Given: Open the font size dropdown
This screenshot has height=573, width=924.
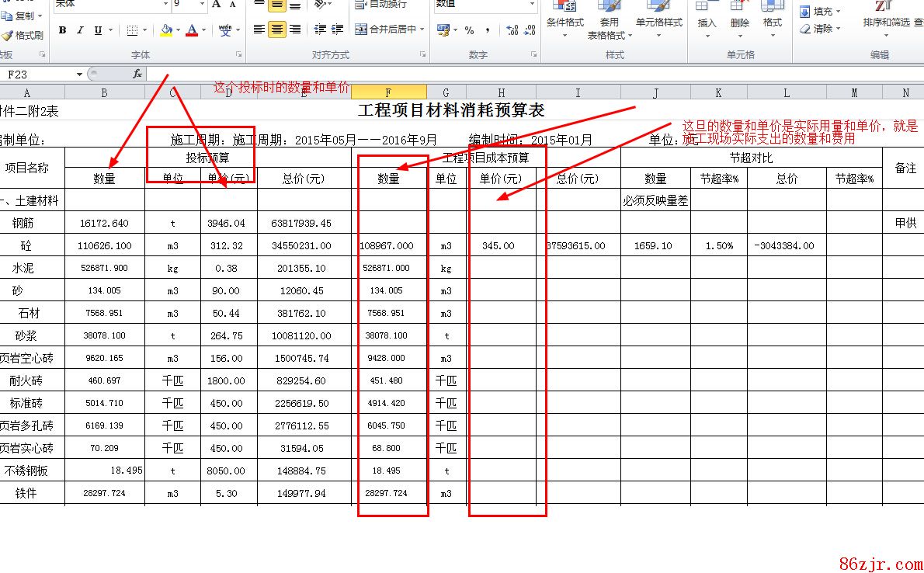Looking at the screenshot, I should click(203, 4).
